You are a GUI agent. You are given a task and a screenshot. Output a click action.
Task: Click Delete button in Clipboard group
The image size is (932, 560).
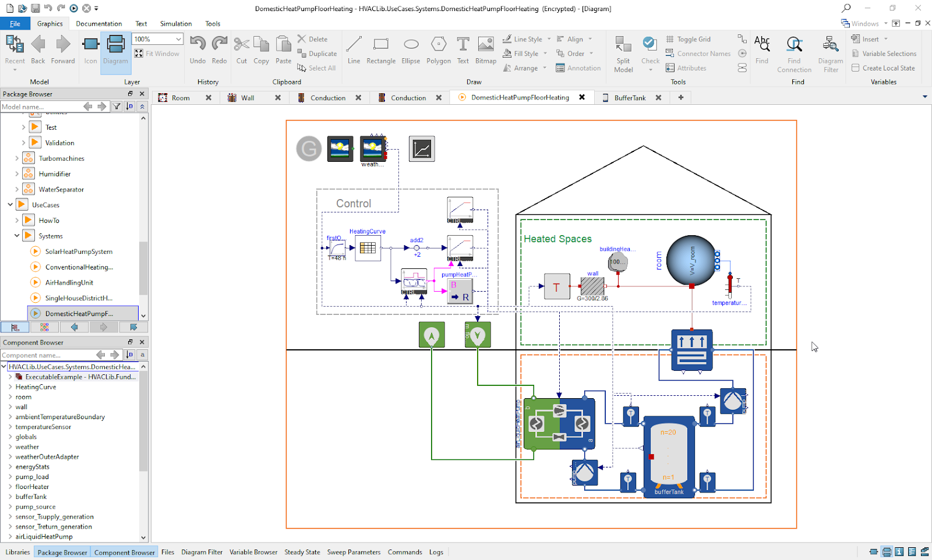click(x=312, y=39)
